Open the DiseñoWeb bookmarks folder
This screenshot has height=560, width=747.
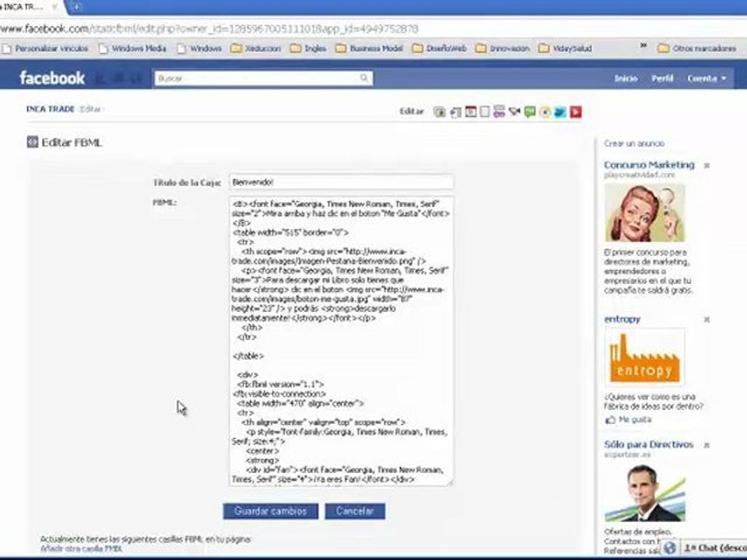coord(439,48)
